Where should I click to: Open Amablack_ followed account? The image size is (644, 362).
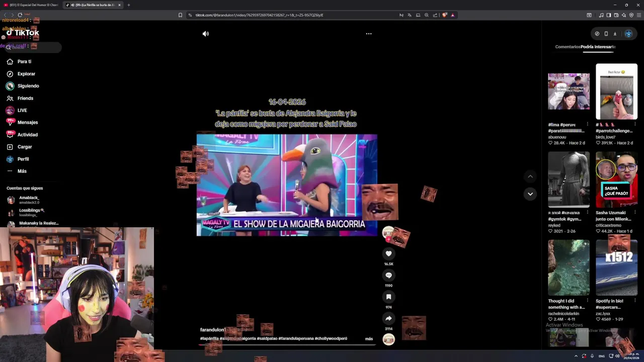pyautogui.click(x=29, y=200)
